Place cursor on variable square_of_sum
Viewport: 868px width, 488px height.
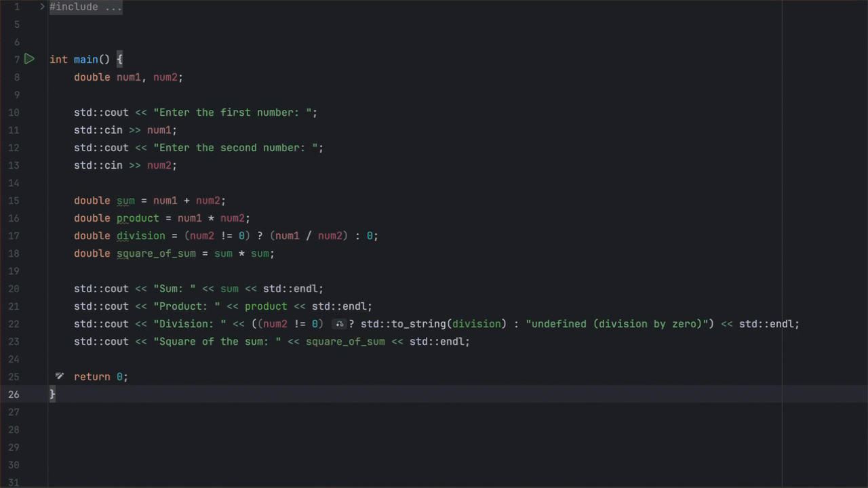tap(156, 253)
